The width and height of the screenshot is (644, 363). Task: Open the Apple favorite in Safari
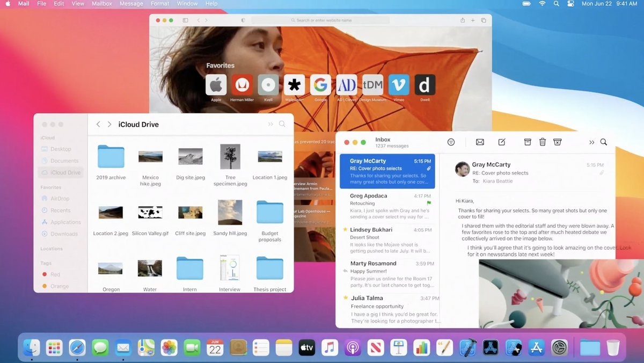coord(216,85)
